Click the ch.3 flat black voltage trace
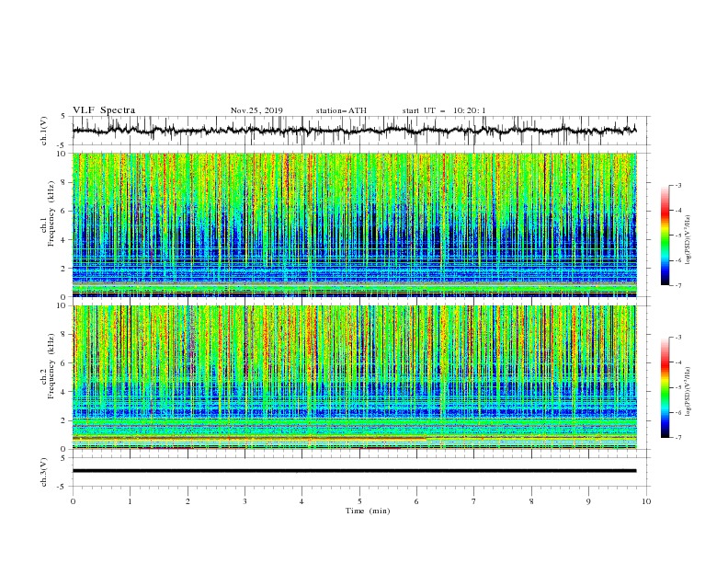The width and height of the screenshot is (728, 563). (x=355, y=471)
